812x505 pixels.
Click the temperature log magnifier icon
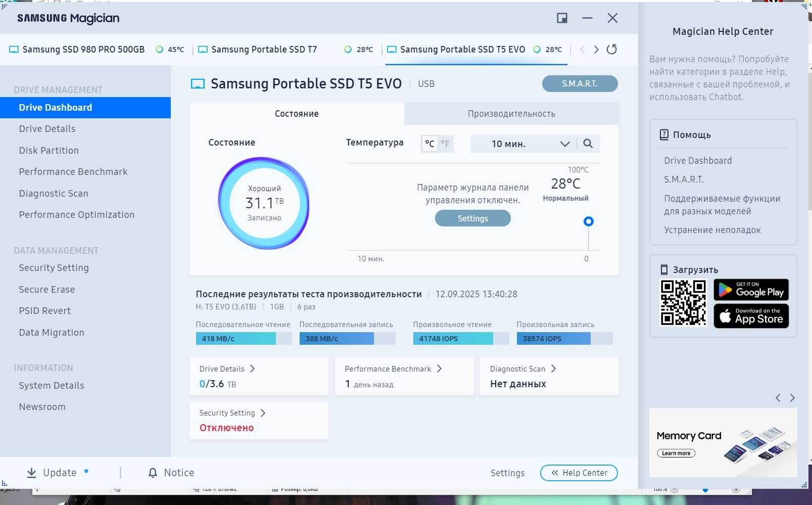click(588, 144)
